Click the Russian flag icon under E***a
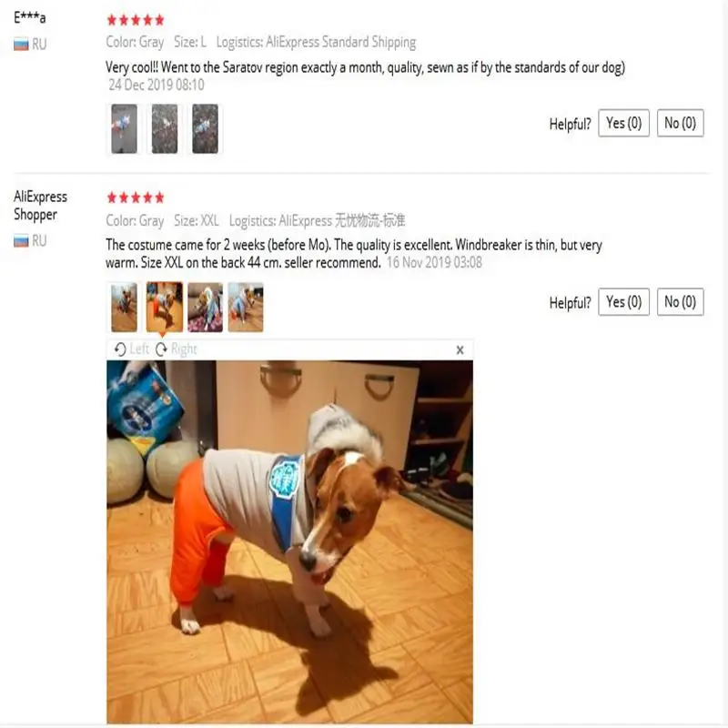The width and height of the screenshot is (728, 728). [x=21, y=45]
